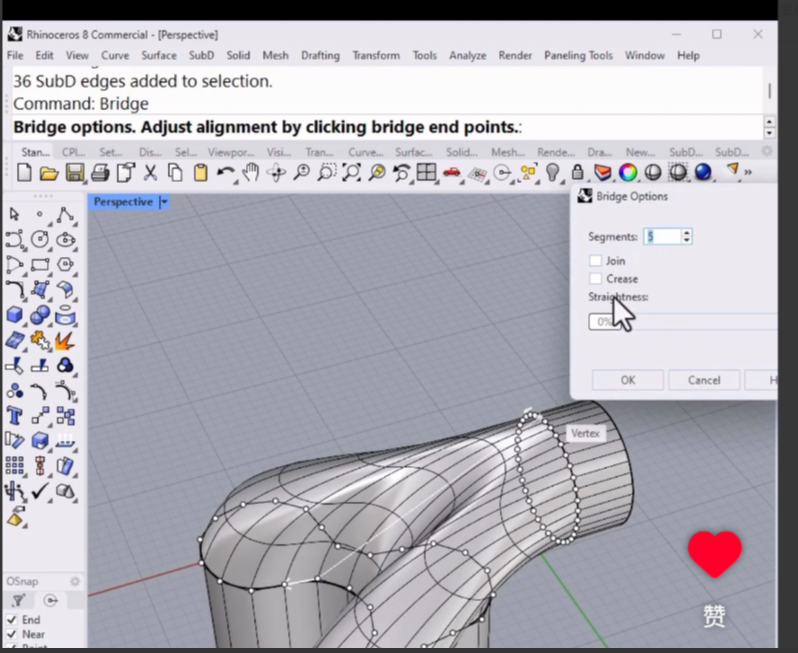Open OSnap settings gear icon
This screenshot has height=653, width=798.
point(74,581)
